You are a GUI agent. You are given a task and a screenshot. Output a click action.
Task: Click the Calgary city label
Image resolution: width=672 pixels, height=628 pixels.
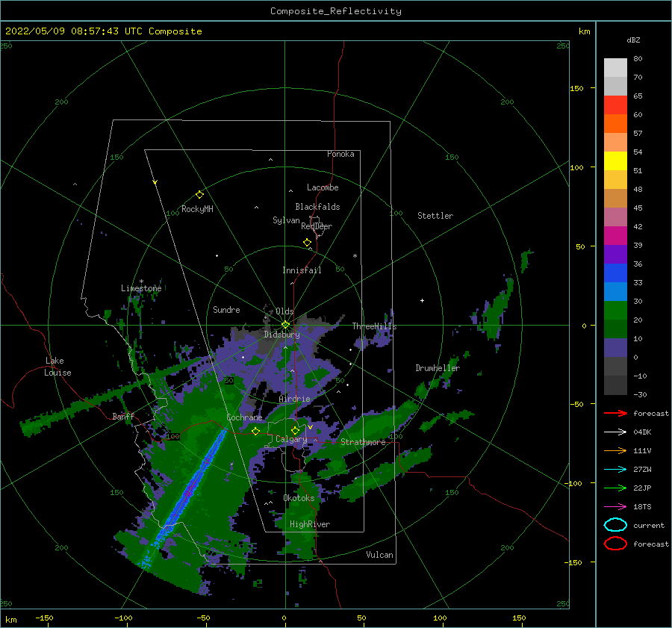point(291,439)
